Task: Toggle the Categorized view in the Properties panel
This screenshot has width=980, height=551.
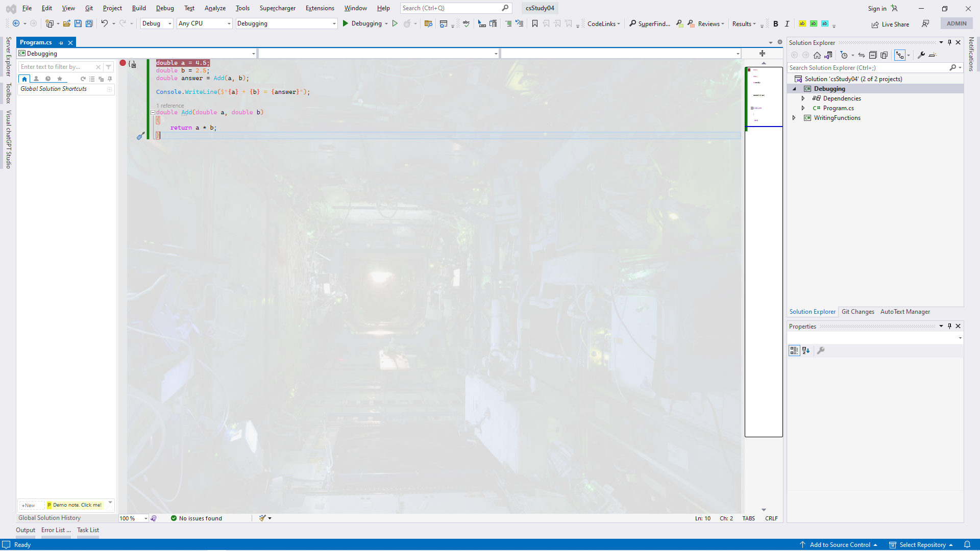Action: point(794,350)
